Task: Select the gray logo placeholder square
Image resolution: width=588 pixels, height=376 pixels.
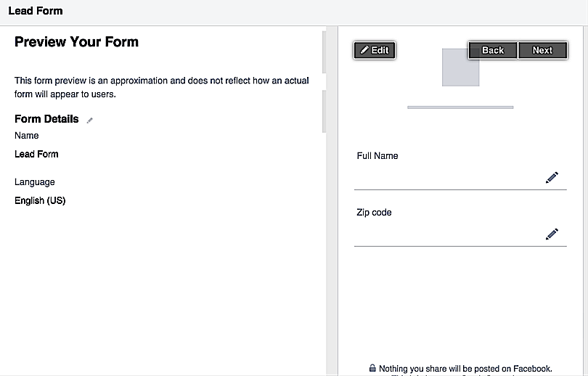Action: coord(460,68)
